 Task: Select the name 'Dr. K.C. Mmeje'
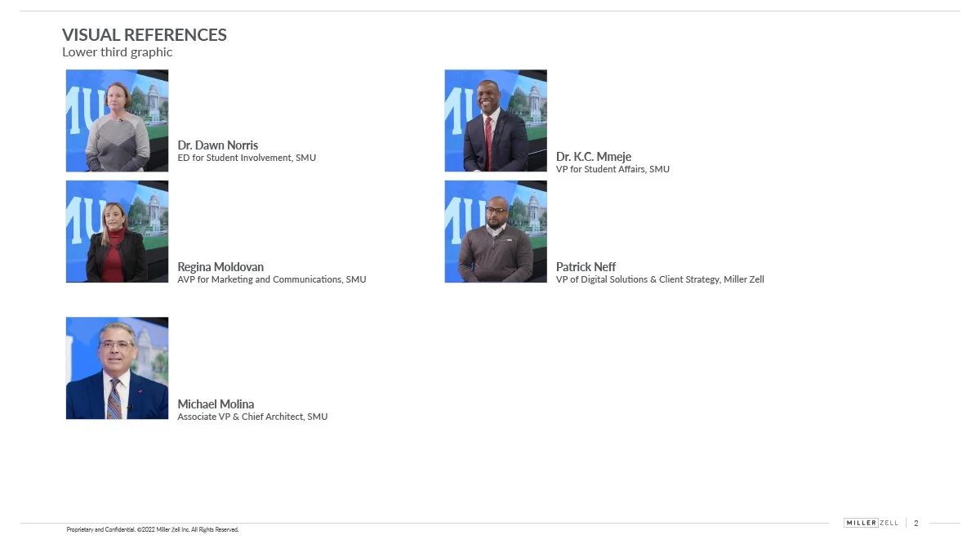pos(594,157)
